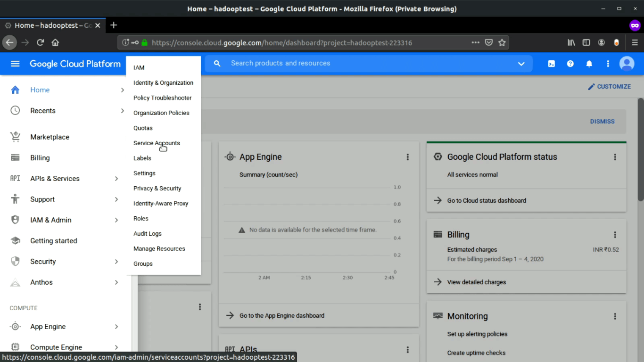Viewport: 644px width, 362px height.
Task: Click the search products and resources field
Action: point(368,63)
